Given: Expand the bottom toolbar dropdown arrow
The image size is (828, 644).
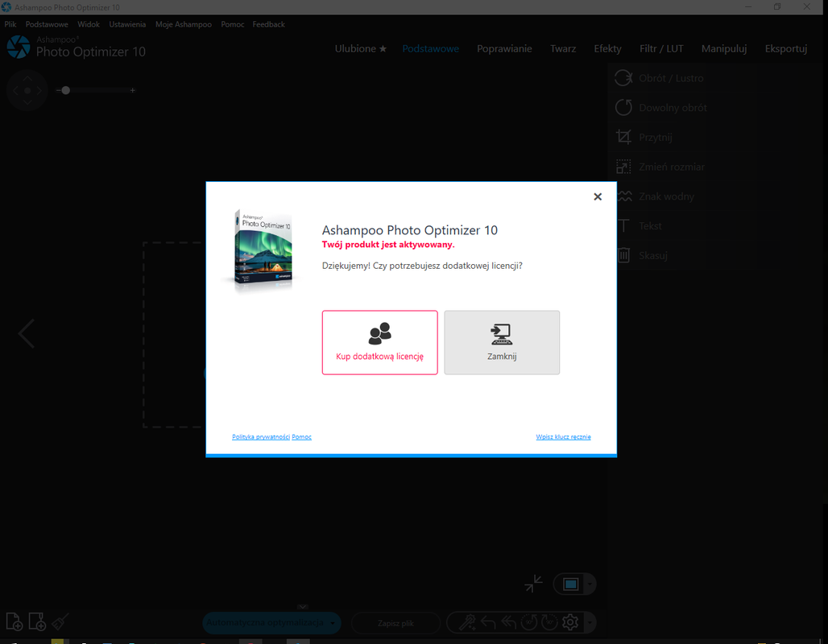Looking at the screenshot, I should coord(590,623).
